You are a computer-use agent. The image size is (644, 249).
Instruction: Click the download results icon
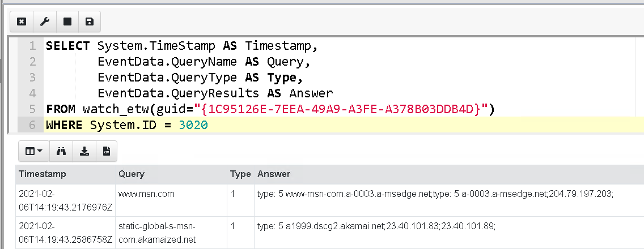click(84, 151)
